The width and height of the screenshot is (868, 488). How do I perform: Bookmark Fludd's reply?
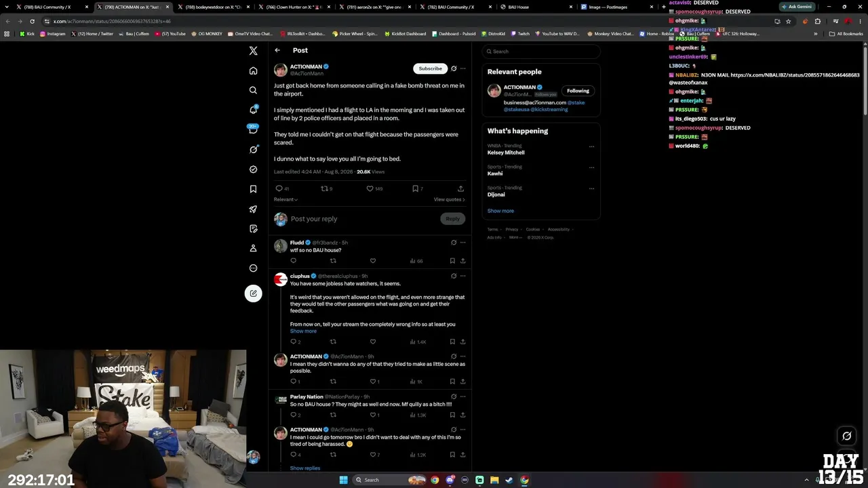coord(452,261)
